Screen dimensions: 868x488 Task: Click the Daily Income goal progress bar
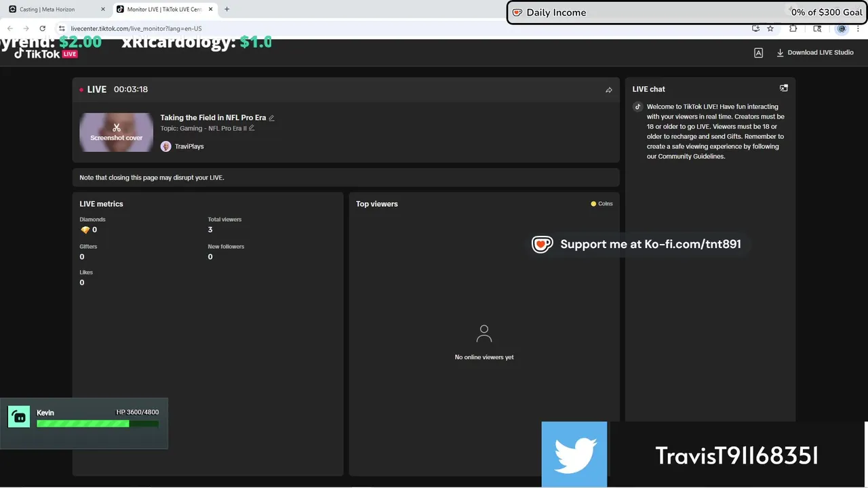(688, 12)
